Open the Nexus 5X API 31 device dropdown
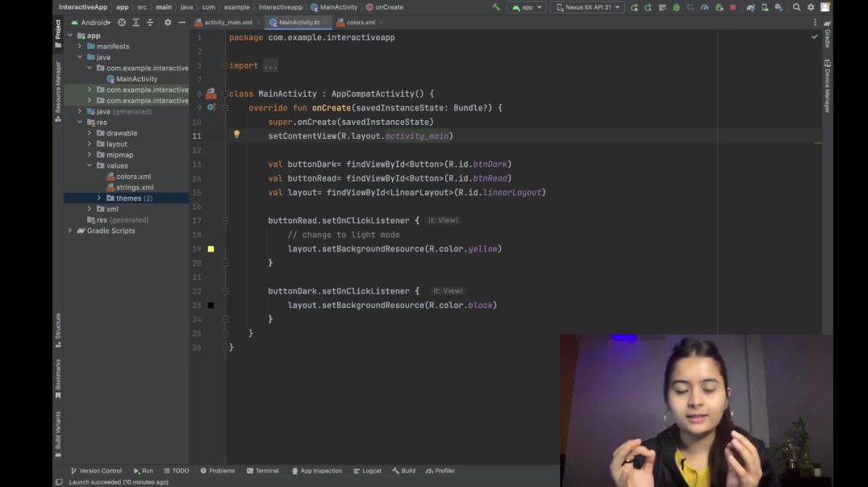 click(586, 7)
